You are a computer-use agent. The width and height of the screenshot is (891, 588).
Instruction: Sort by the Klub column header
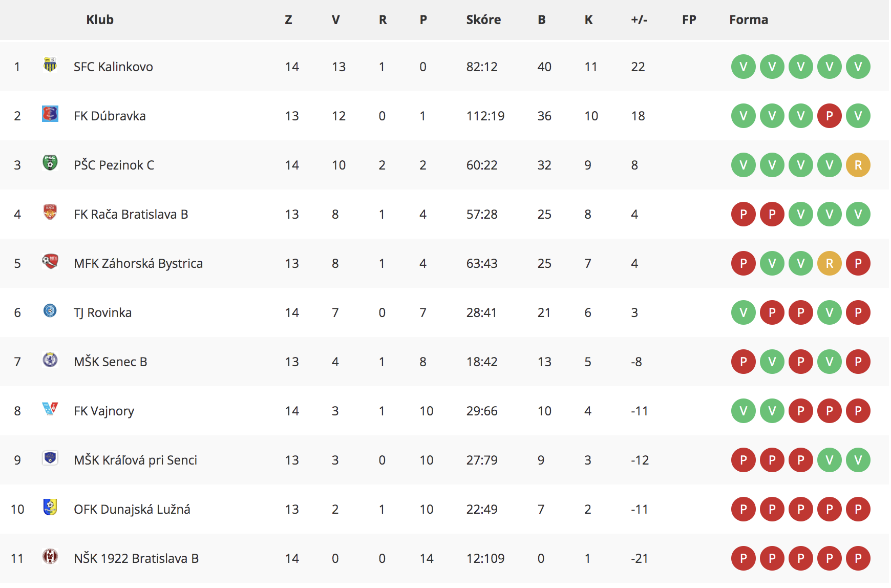(100, 20)
